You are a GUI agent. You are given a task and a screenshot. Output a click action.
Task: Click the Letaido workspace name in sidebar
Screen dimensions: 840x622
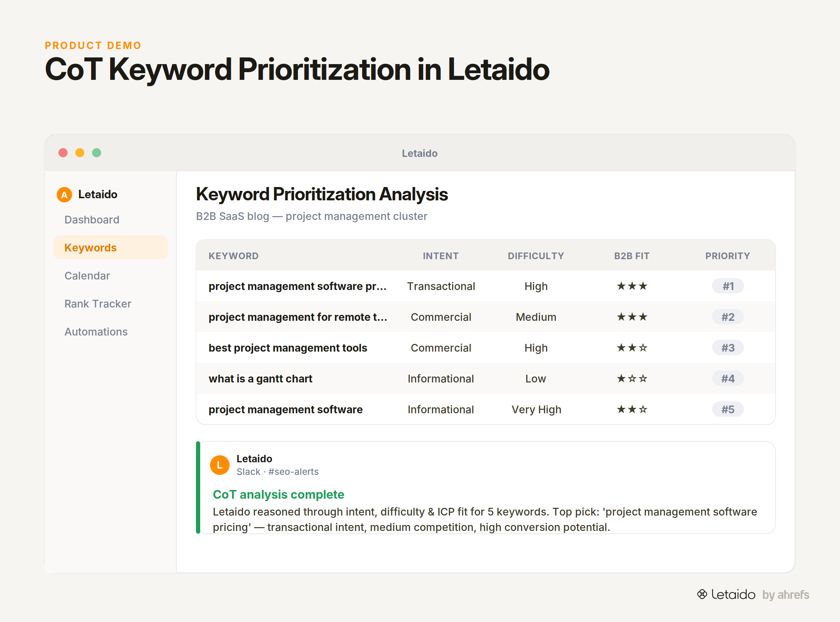(x=98, y=195)
